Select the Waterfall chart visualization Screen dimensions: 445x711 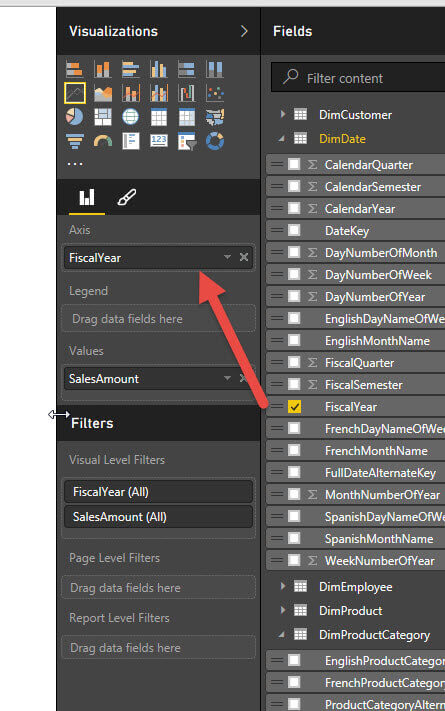pos(186,93)
